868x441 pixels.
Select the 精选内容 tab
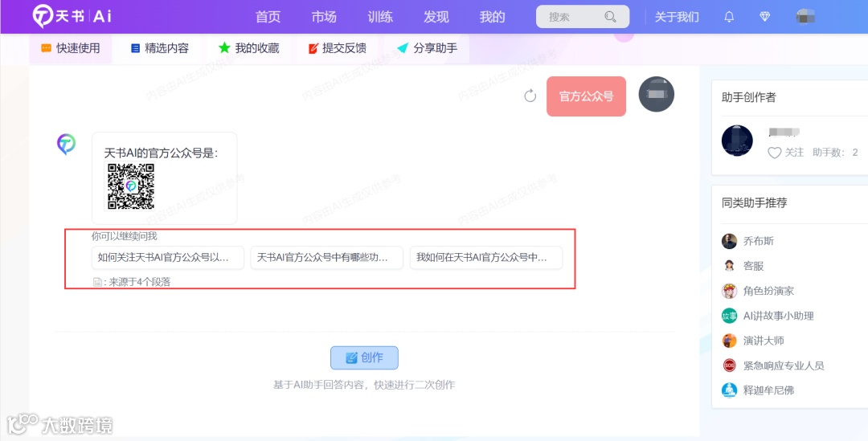pos(159,48)
